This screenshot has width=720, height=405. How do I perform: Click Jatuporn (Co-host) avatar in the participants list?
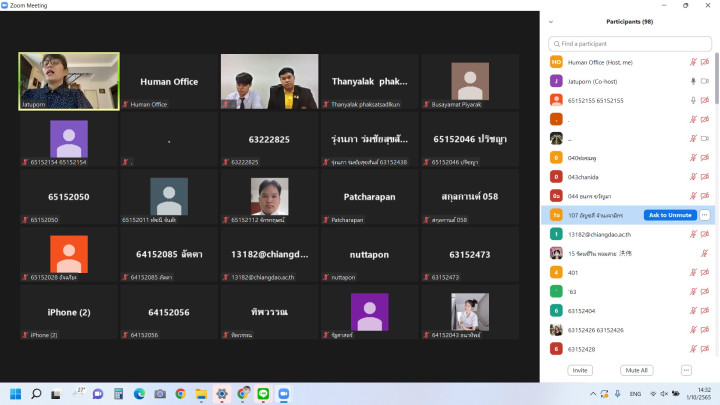coord(556,81)
